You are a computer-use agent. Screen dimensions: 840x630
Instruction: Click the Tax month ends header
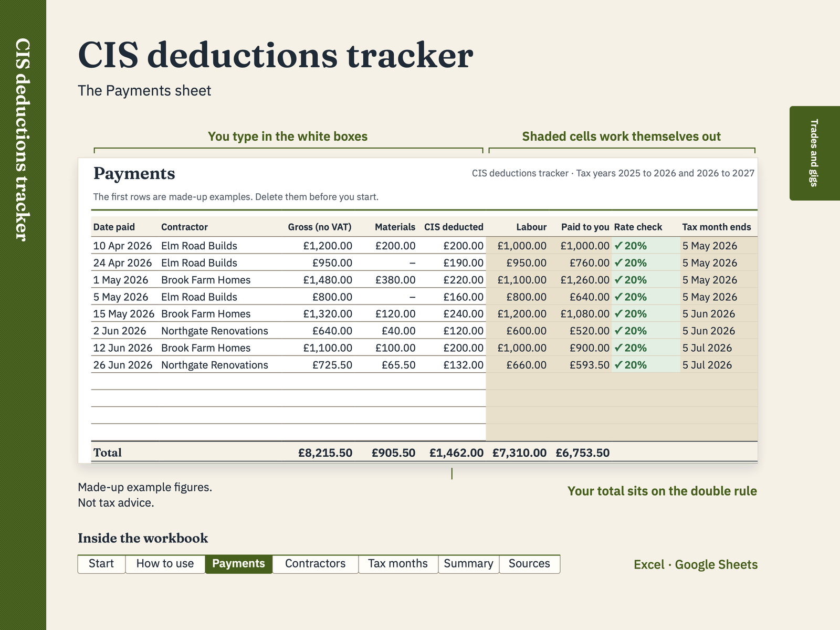[x=717, y=227]
